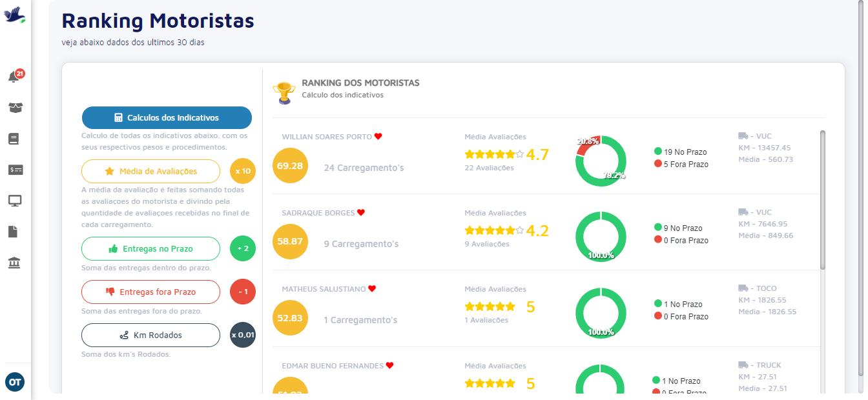Image resolution: width=868 pixels, height=400 pixels.
Task: Click Matheus Salustiano 100% donut chart
Action: (x=601, y=313)
